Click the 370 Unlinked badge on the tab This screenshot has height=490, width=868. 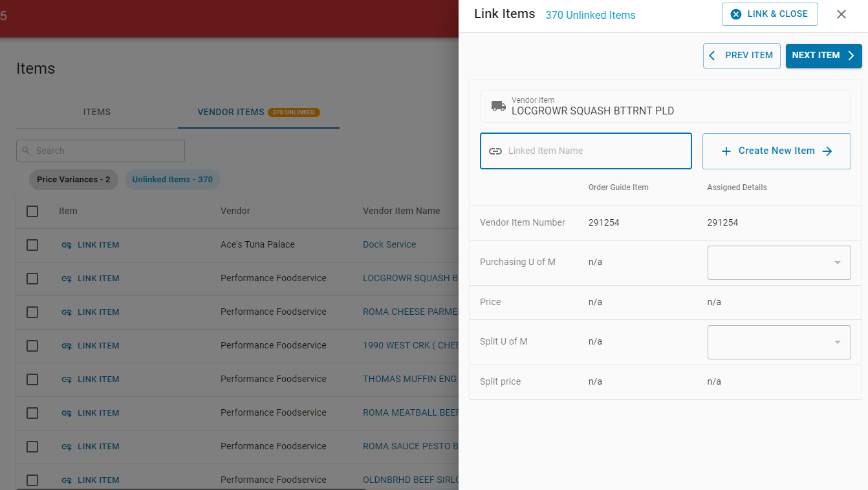point(294,112)
